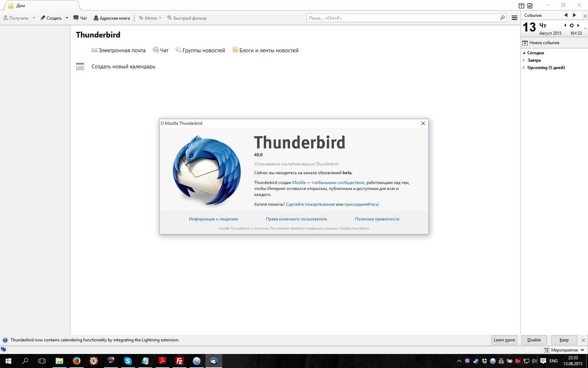Click the присоединяйтесь! link
This screenshot has height=368, width=588.
click(362, 204)
